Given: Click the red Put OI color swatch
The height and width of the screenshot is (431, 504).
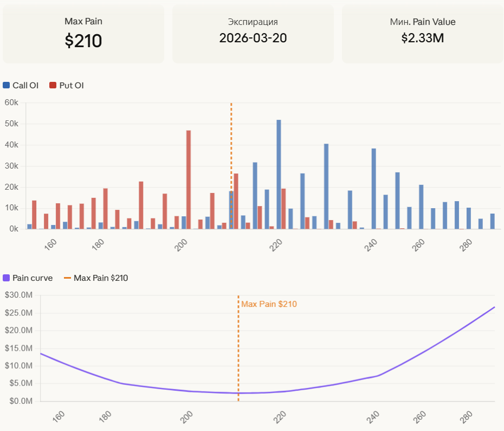Looking at the screenshot, I should [53, 85].
